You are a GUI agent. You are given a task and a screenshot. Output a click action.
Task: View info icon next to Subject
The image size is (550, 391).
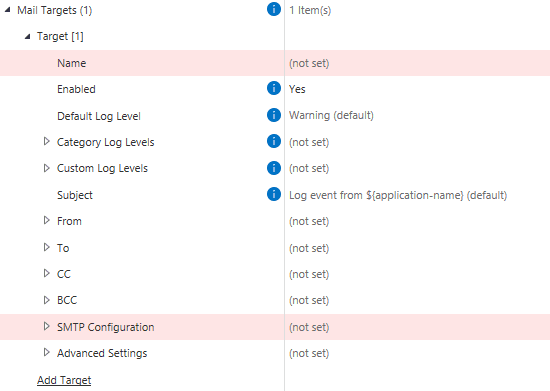coord(274,194)
